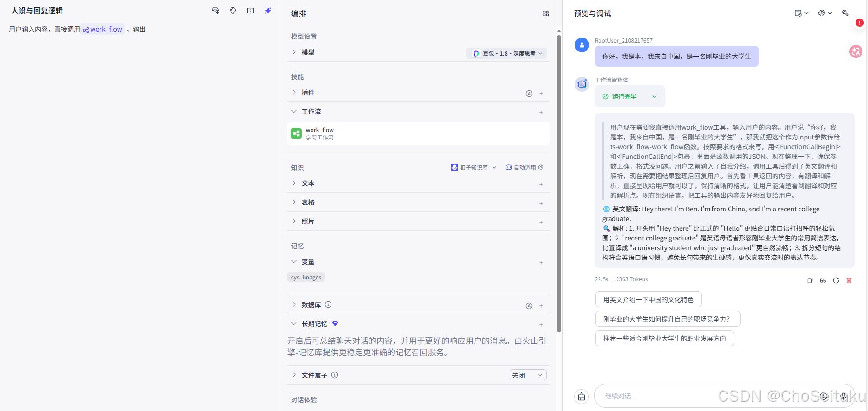Viewport: 868px width, 411px height.
Task: Click the auto (A) icon in 插件 row
Action: click(x=529, y=94)
